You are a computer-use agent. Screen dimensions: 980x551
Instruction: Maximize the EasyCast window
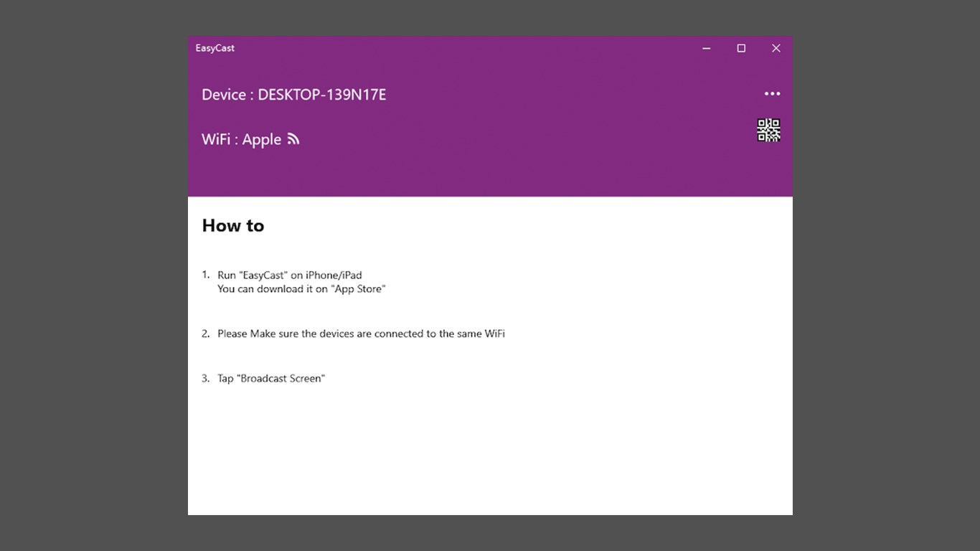click(x=741, y=48)
